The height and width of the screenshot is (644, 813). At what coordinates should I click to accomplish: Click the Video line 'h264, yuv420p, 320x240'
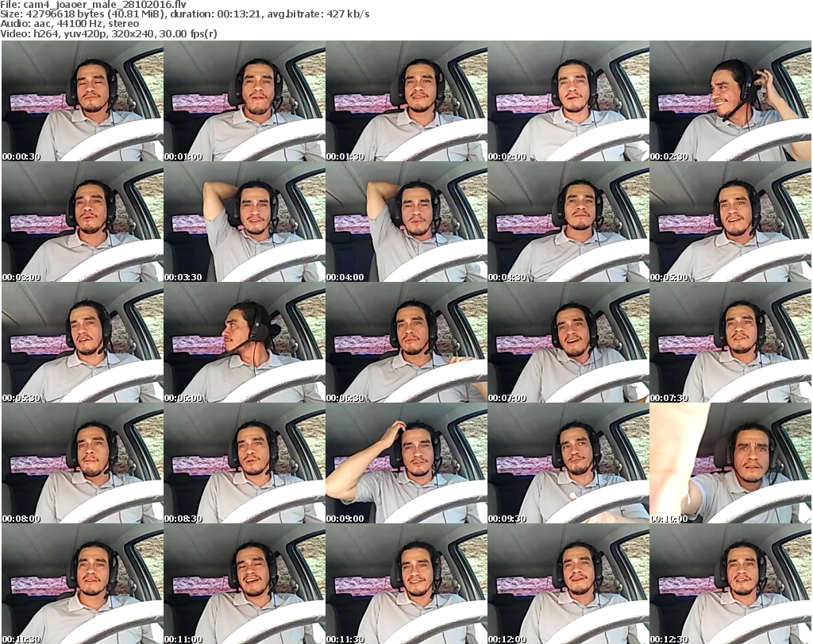pos(109,33)
